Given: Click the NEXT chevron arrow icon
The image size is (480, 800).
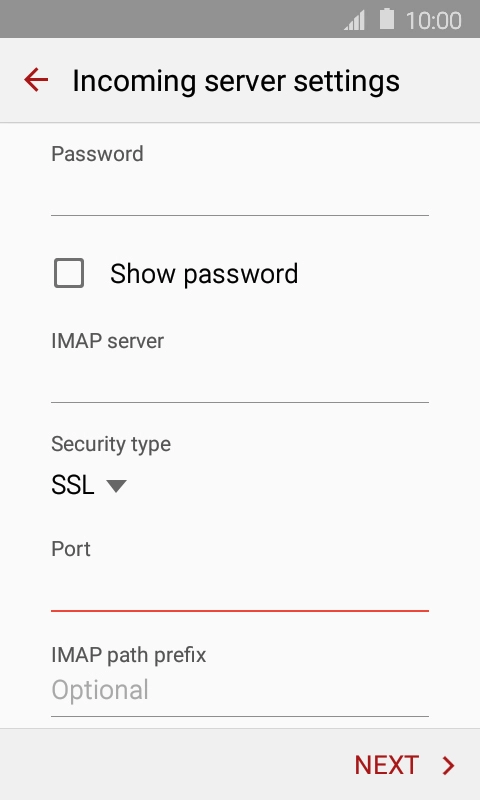Looking at the screenshot, I should [x=448, y=765].
